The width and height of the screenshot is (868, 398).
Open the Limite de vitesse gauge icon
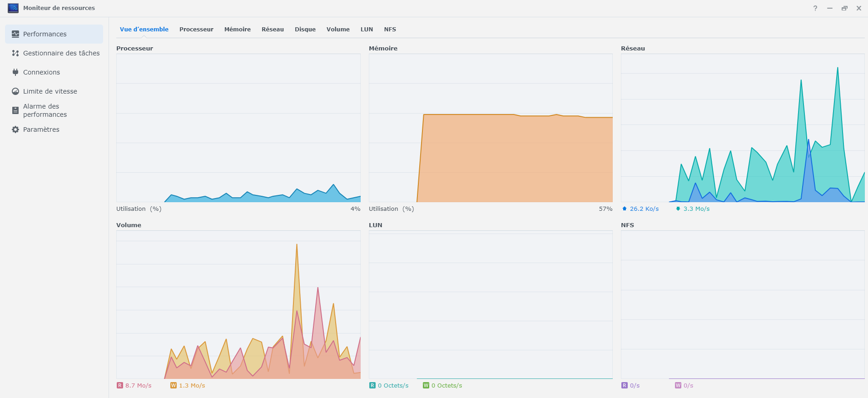[15, 91]
